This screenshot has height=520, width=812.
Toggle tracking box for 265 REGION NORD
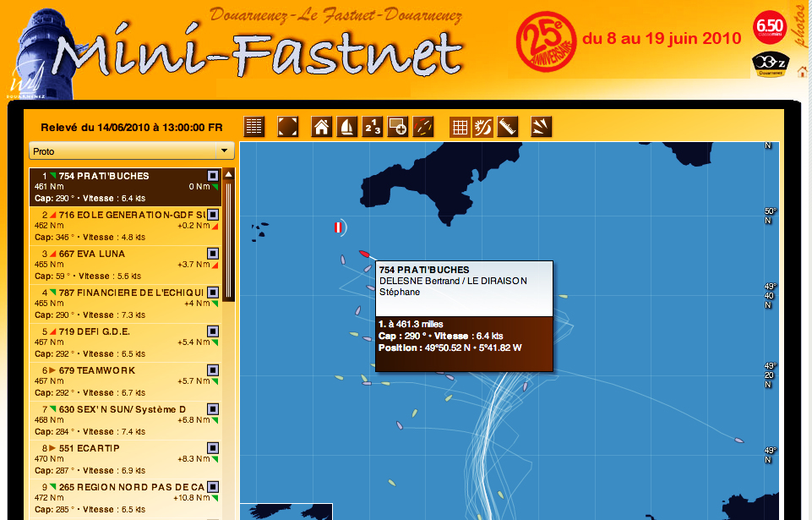pos(213,487)
